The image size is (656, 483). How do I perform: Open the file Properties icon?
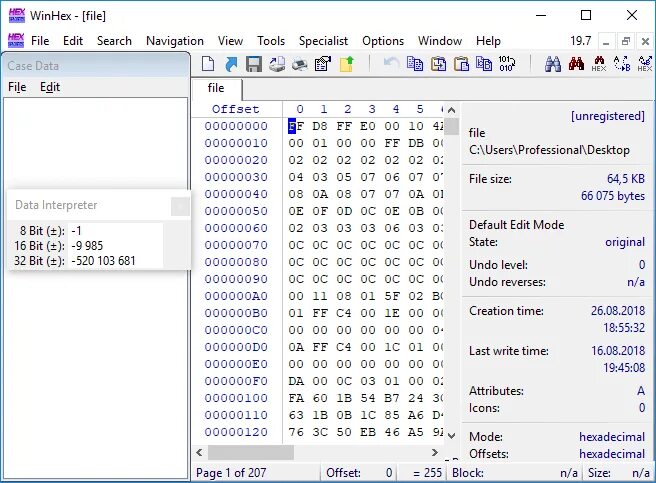coord(323,64)
